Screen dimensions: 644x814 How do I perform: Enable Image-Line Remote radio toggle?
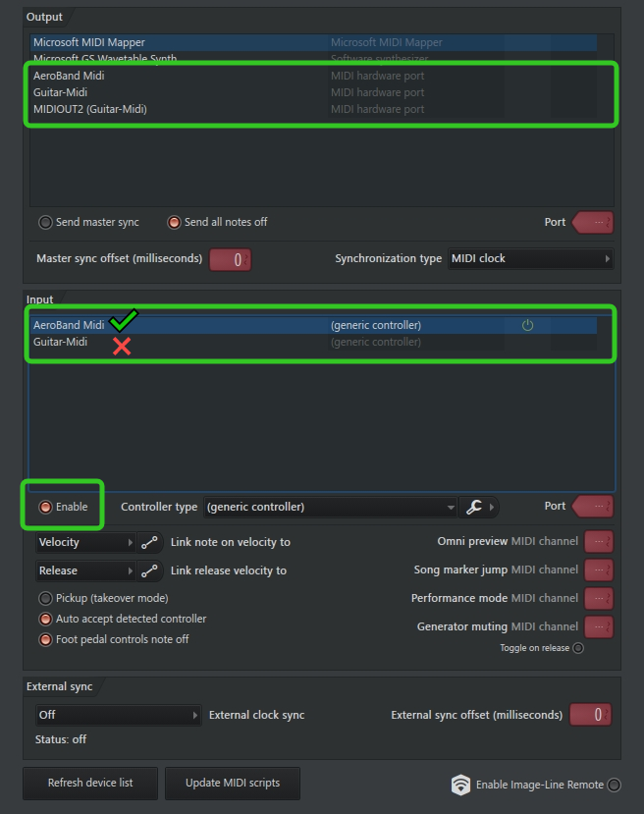point(614,785)
